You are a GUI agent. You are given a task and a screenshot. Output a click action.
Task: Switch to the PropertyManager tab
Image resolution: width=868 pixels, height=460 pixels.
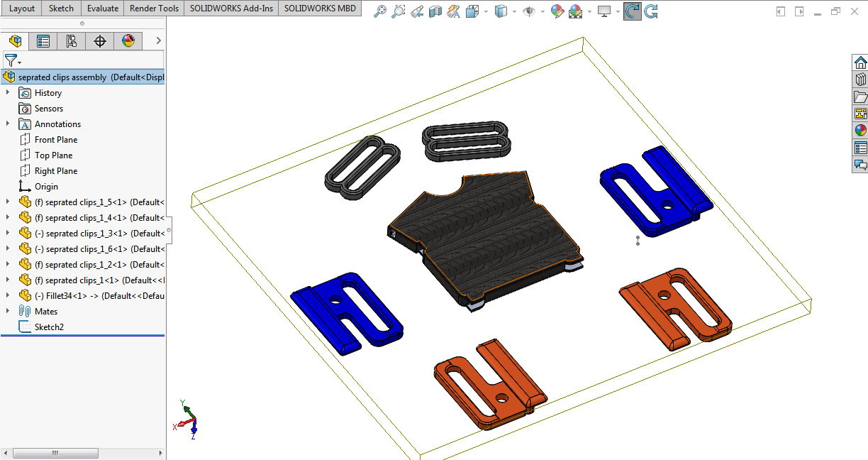(43, 41)
